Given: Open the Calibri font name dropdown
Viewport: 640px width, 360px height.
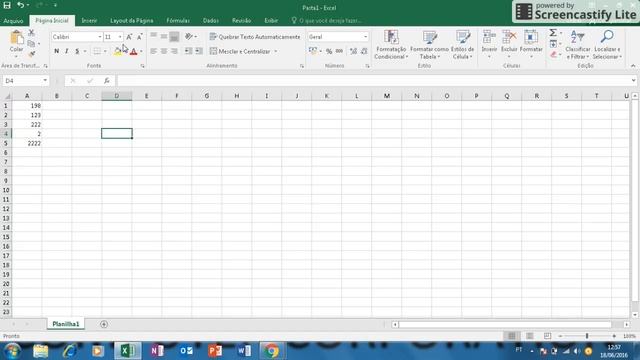Looking at the screenshot, I should (100, 37).
